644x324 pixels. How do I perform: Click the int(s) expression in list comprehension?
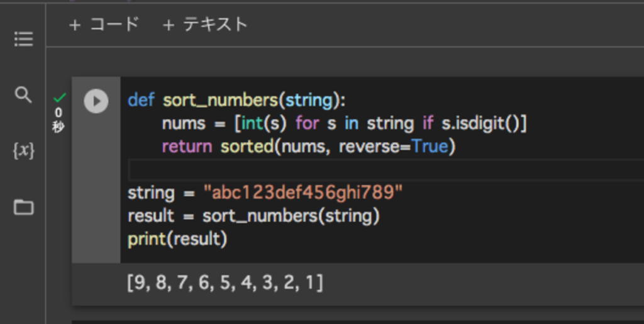pyautogui.click(x=264, y=123)
